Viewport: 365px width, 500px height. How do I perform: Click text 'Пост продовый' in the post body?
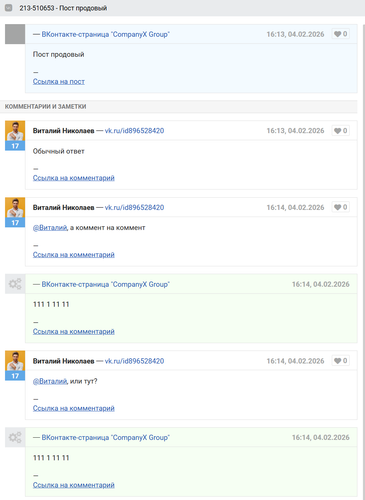point(58,54)
